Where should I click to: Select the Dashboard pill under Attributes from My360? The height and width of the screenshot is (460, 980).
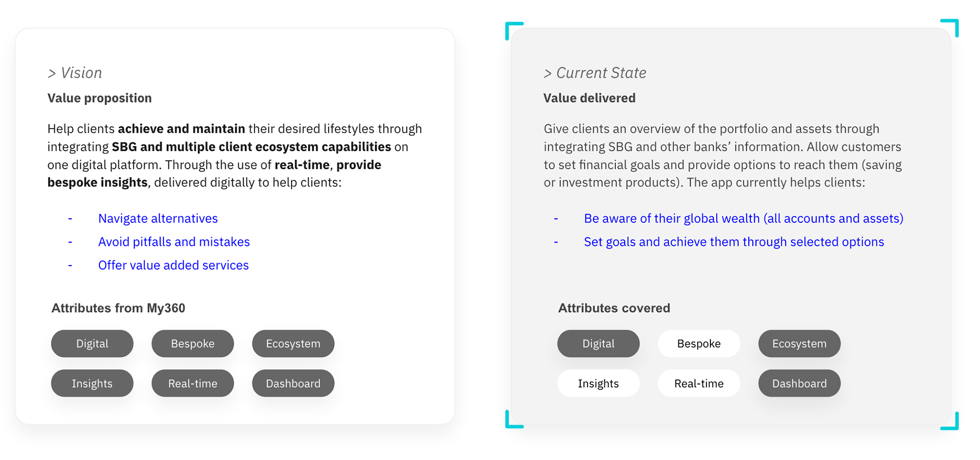click(x=293, y=383)
